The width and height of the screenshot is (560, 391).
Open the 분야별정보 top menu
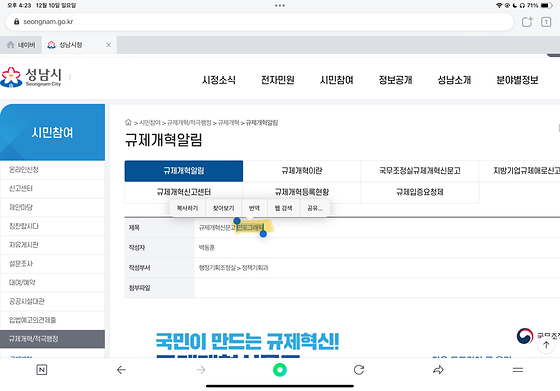click(517, 80)
